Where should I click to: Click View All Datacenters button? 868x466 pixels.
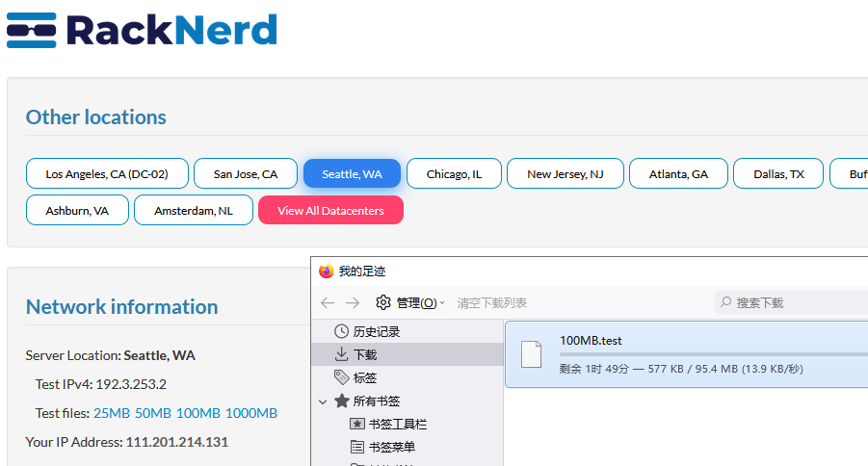pyautogui.click(x=330, y=210)
